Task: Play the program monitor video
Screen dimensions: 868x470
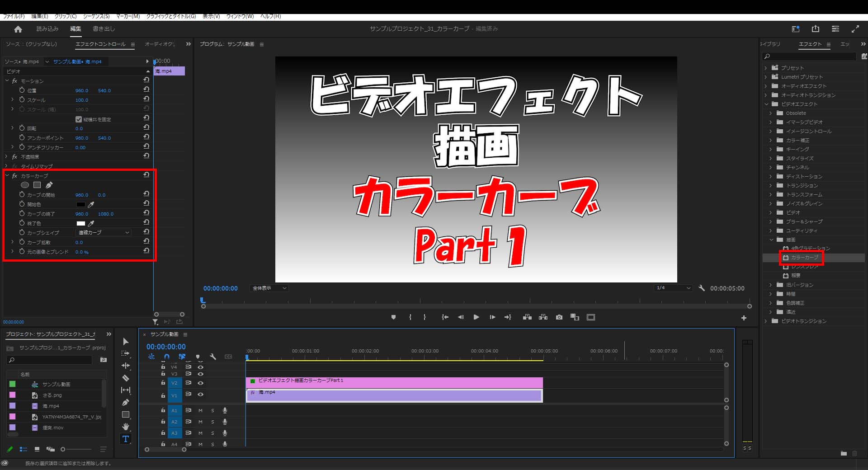Action: [476, 317]
